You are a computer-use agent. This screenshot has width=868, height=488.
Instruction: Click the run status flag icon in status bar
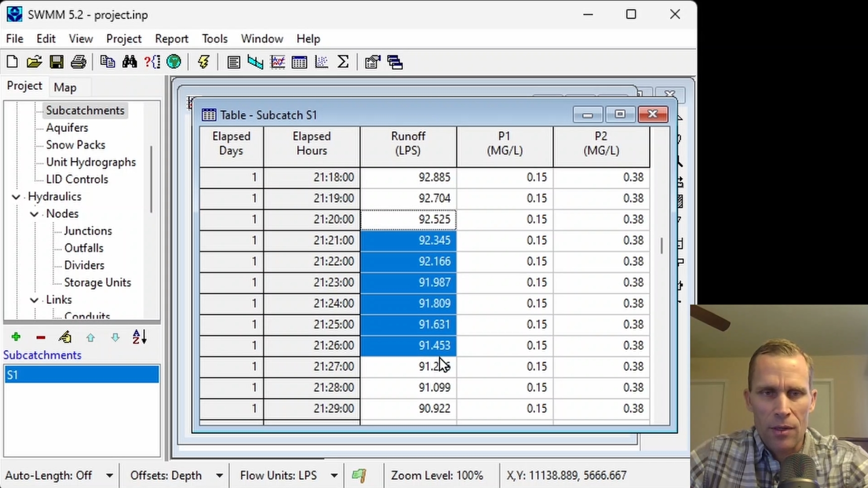359,476
